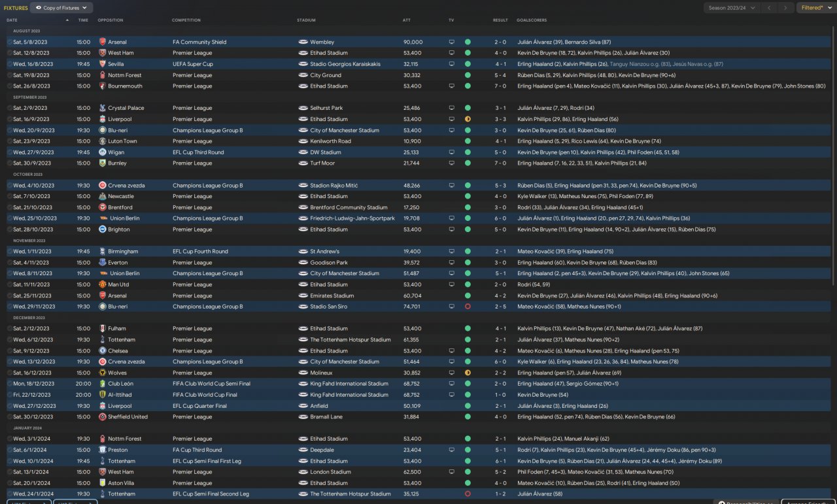Screen dimensions: 837x504
Task: Open the UEFA Super Cup competition link
Action: tap(193, 64)
